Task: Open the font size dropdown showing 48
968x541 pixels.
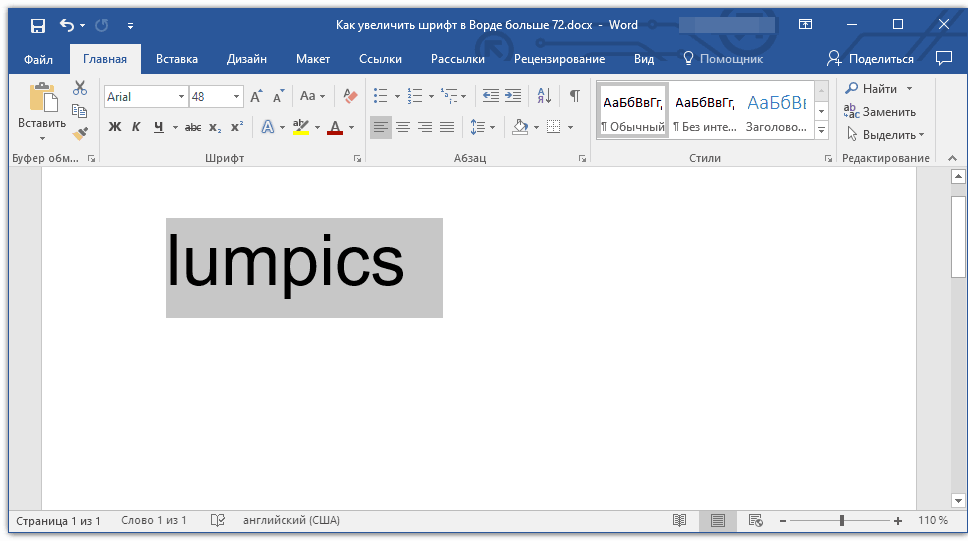Action: coord(237,97)
